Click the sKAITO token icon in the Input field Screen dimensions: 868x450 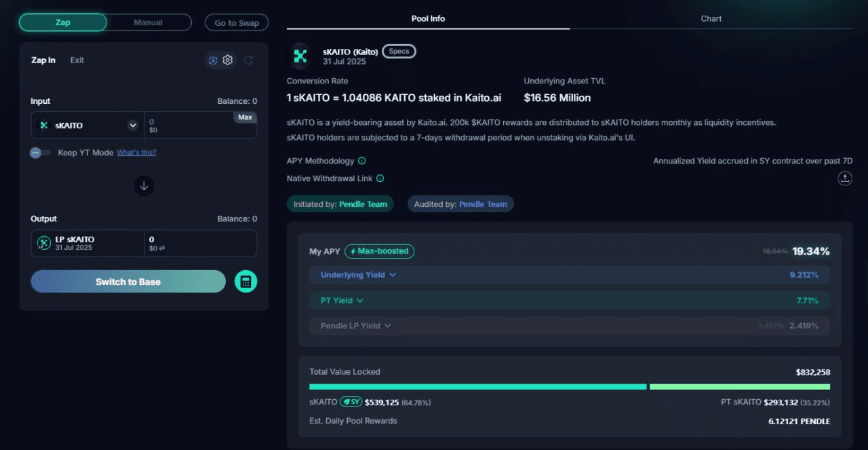click(43, 126)
